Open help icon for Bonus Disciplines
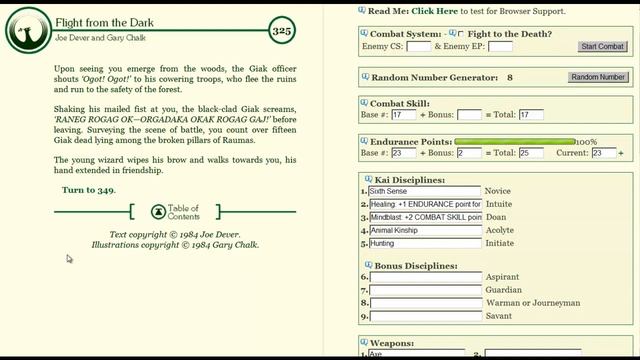Screen dimensions: 640x360 click(369, 265)
